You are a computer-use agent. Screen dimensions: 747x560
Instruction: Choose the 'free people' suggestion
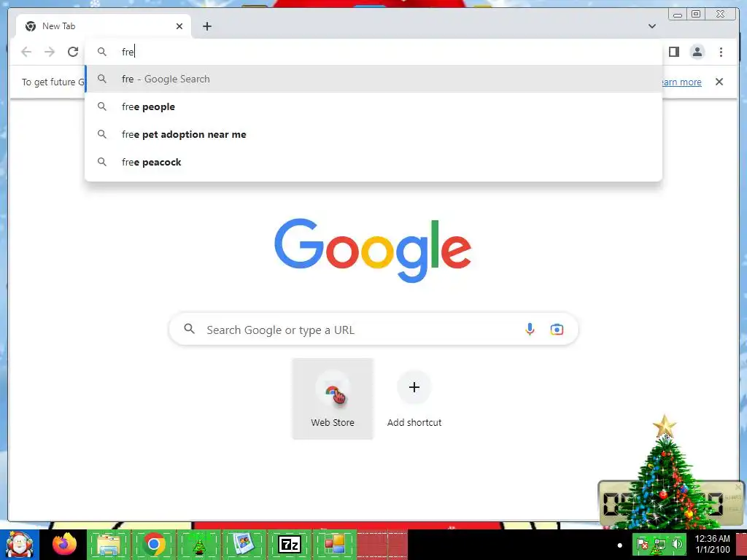point(373,106)
